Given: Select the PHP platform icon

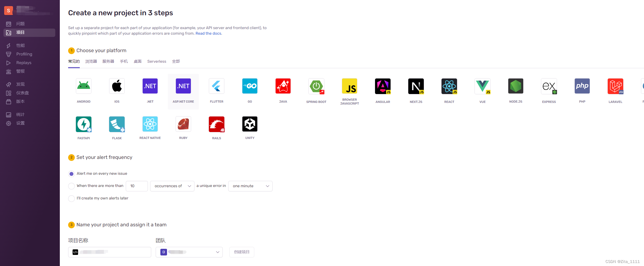Looking at the screenshot, I should click(582, 86).
